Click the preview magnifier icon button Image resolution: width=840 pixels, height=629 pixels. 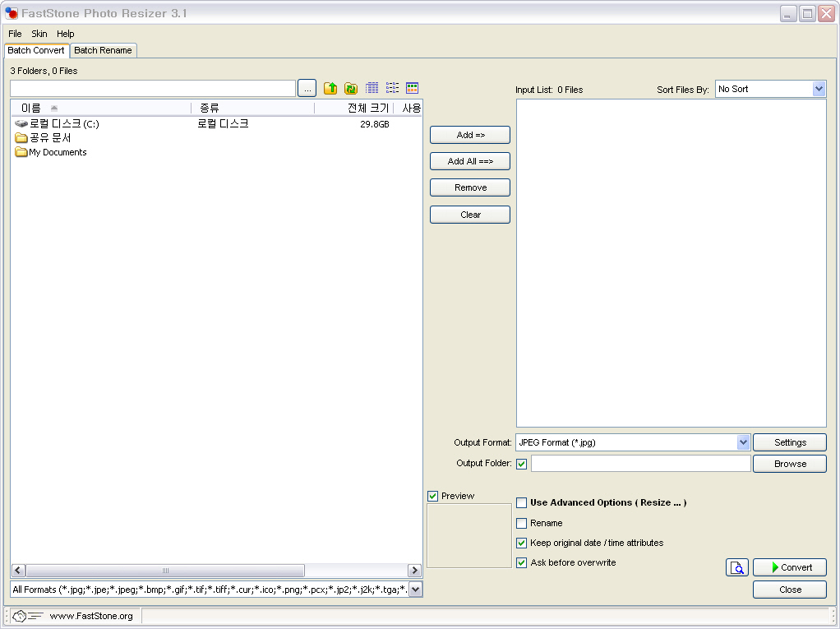pos(737,567)
